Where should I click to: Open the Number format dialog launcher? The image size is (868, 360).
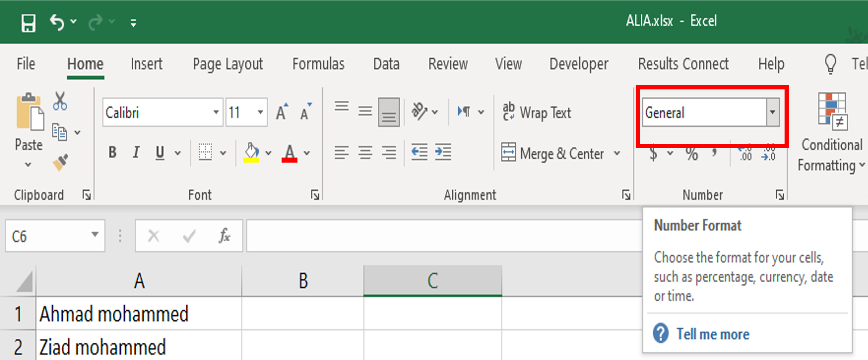pyautogui.click(x=779, y=195)
